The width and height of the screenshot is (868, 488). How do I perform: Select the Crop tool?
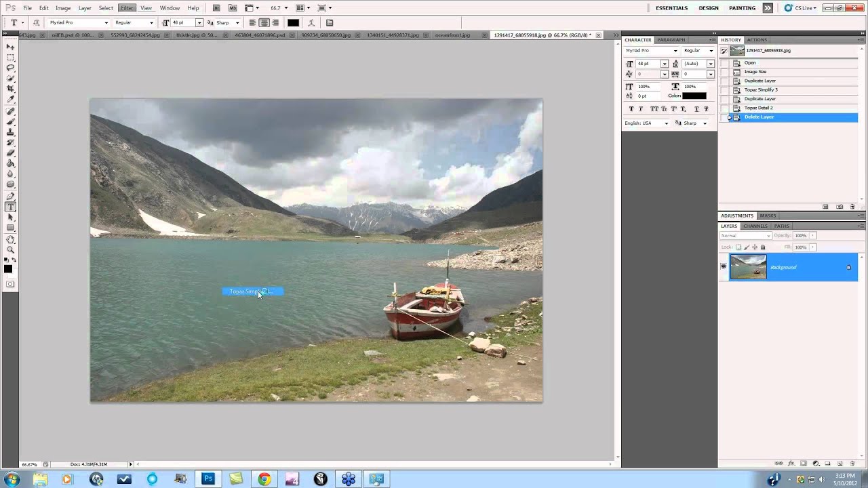[x=10, y=89]
